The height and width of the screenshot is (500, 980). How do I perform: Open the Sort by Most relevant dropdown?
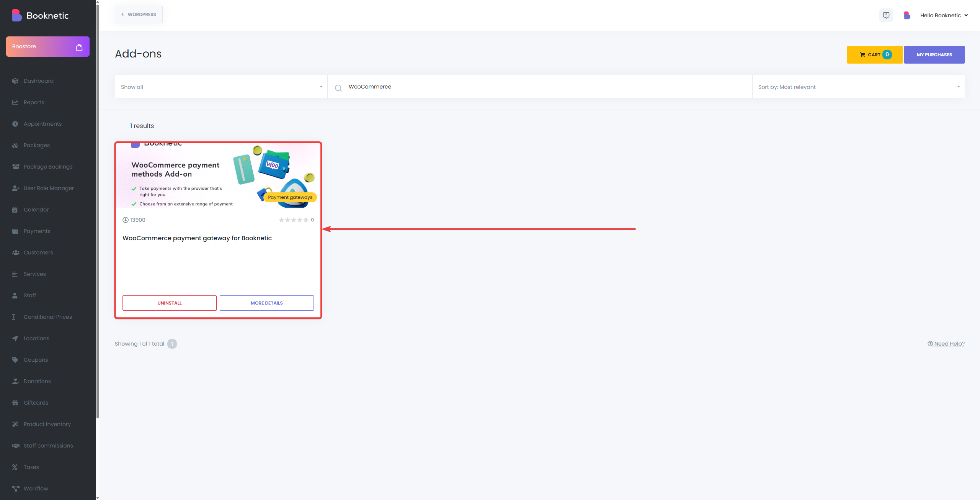click(x=858, y=87)
